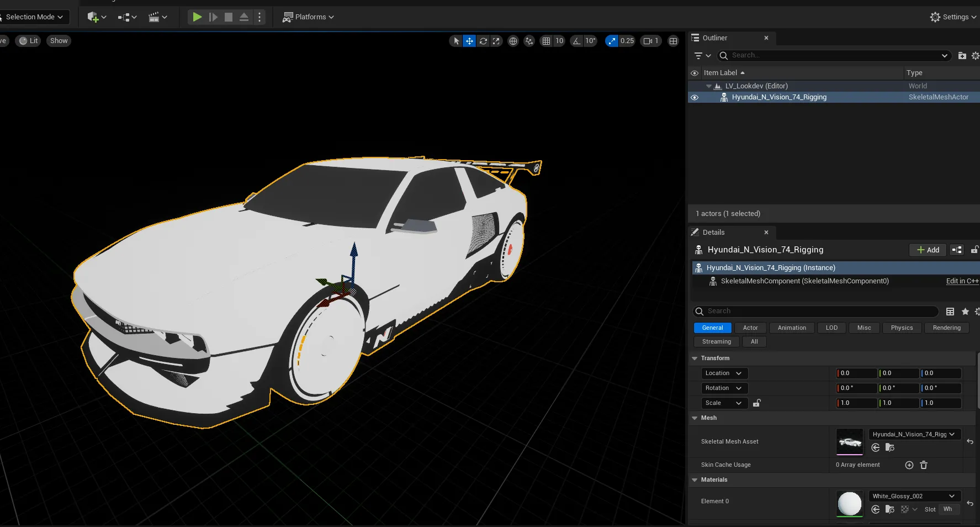
Task: Close the Details tab
Action: click(766, 233)
